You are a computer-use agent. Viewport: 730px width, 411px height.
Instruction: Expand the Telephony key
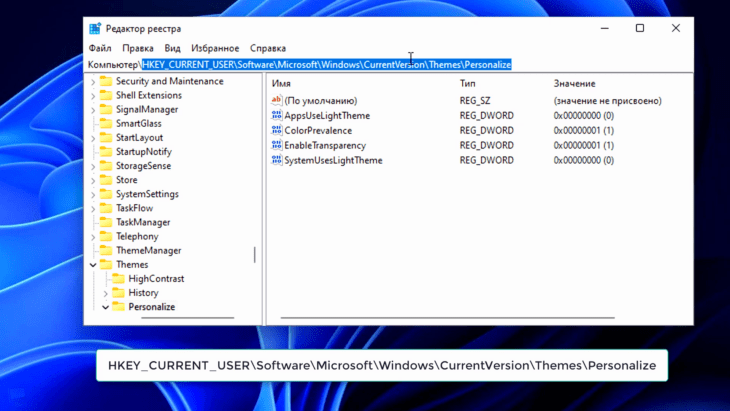click(x=93, y=237)
